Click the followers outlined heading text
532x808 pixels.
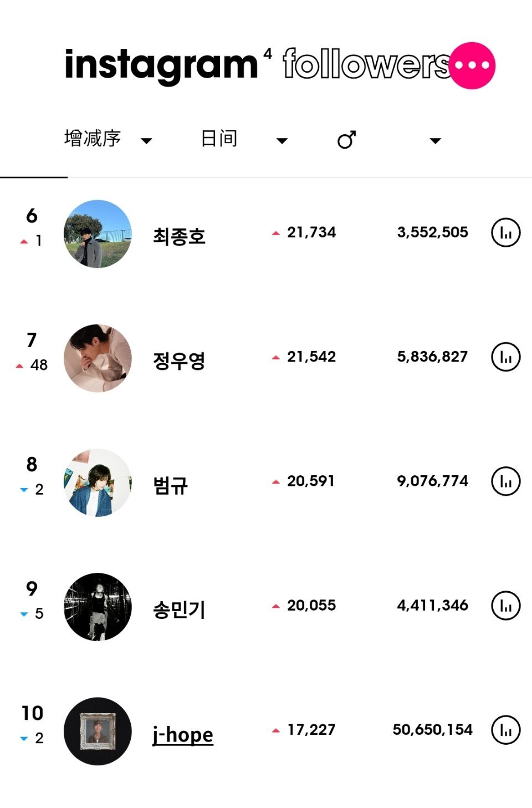(367, 64)
